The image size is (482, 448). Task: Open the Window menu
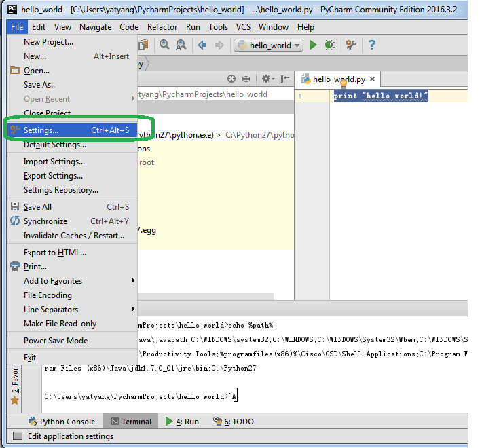coord(274,27)
